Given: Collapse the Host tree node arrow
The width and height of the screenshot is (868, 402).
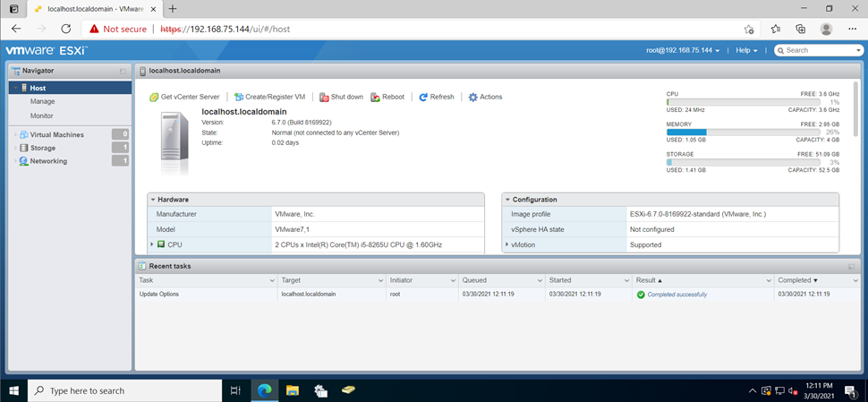Looking at the screenshot, I should click(x=15, y=88).
